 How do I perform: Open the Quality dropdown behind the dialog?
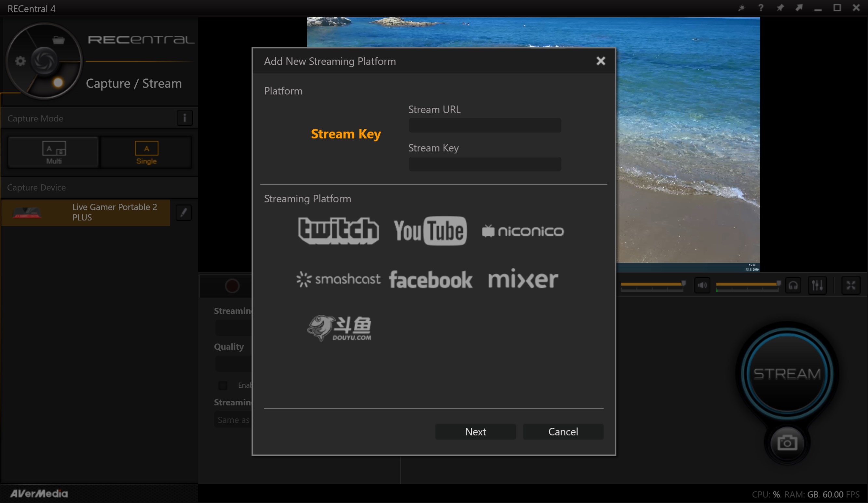click(x=233, y=364)
